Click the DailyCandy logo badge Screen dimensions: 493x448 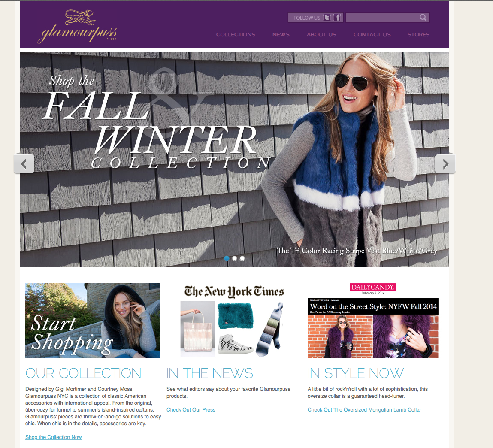(x=373, y=287)
